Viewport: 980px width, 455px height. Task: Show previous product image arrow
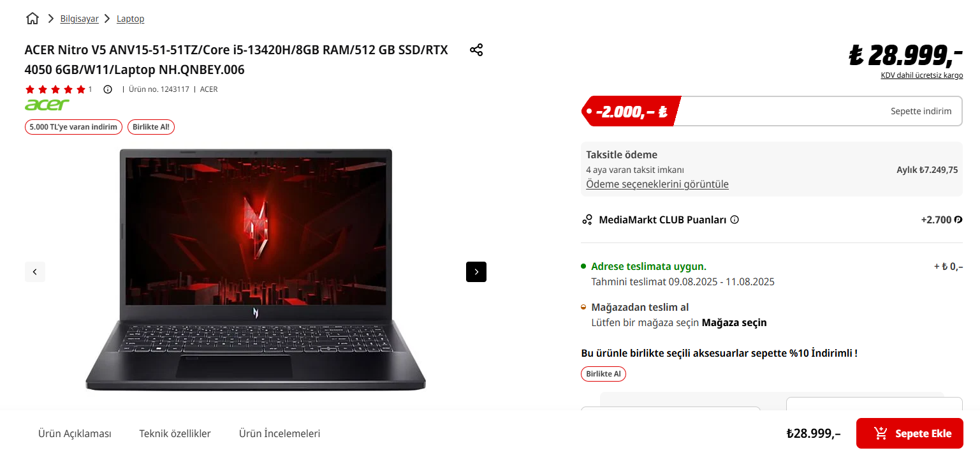35,272
